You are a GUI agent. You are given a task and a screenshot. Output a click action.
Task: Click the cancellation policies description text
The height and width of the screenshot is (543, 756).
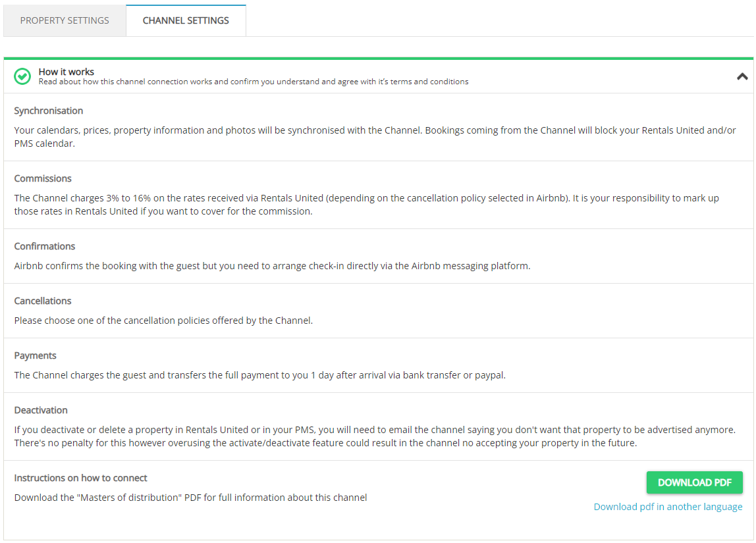[x=163, y=321]
